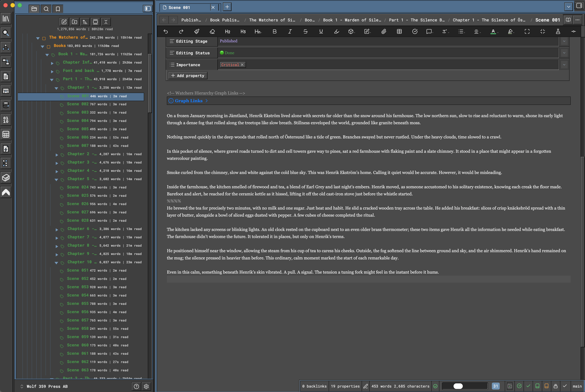Screen dimensions: 585x392
Task: Create new note in file explorer
Action: [64, 22]
